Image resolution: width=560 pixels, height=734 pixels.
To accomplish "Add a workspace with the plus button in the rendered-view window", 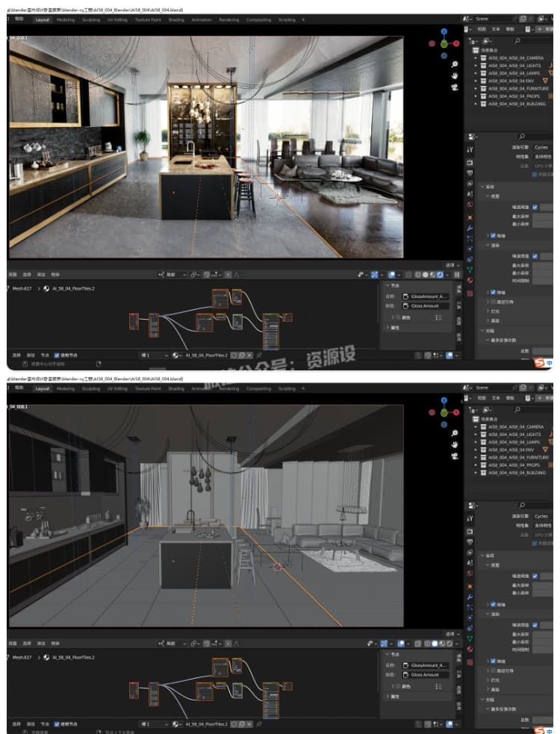I will click(x=303, y=19).
